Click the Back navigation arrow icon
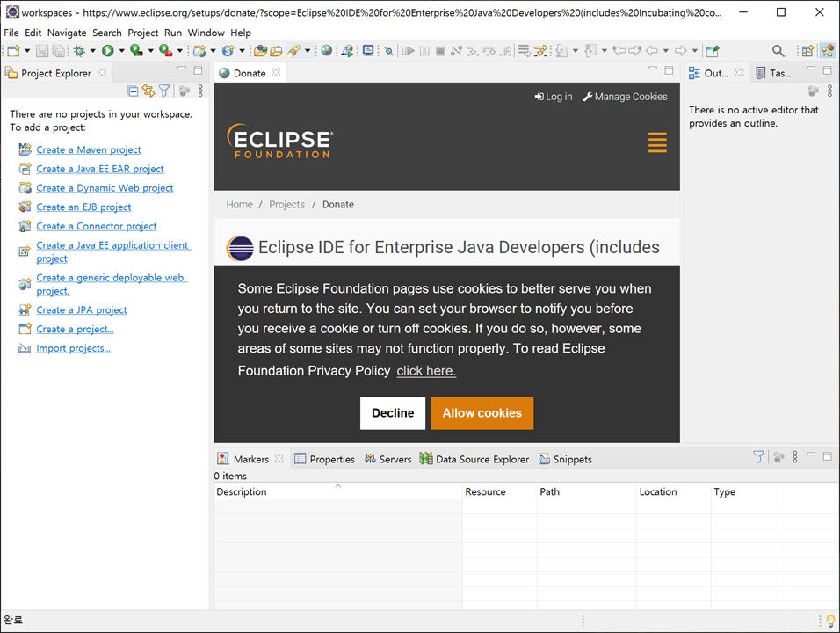The height and width of the screenshot is (633, 840). [651, 51]
